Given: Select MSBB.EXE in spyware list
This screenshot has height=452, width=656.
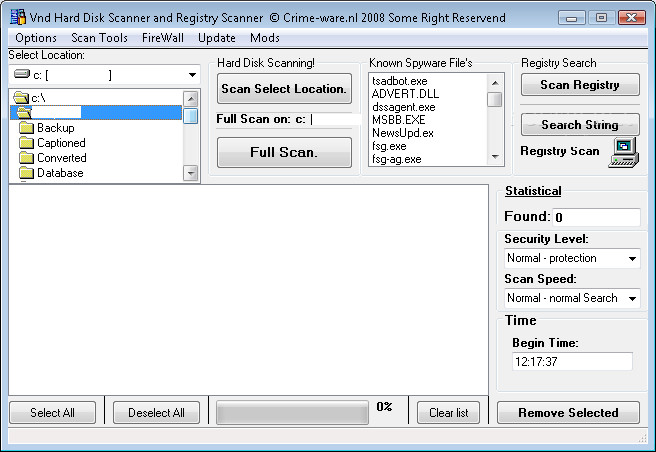Looking at the screenshot, I should click(398, 120).
